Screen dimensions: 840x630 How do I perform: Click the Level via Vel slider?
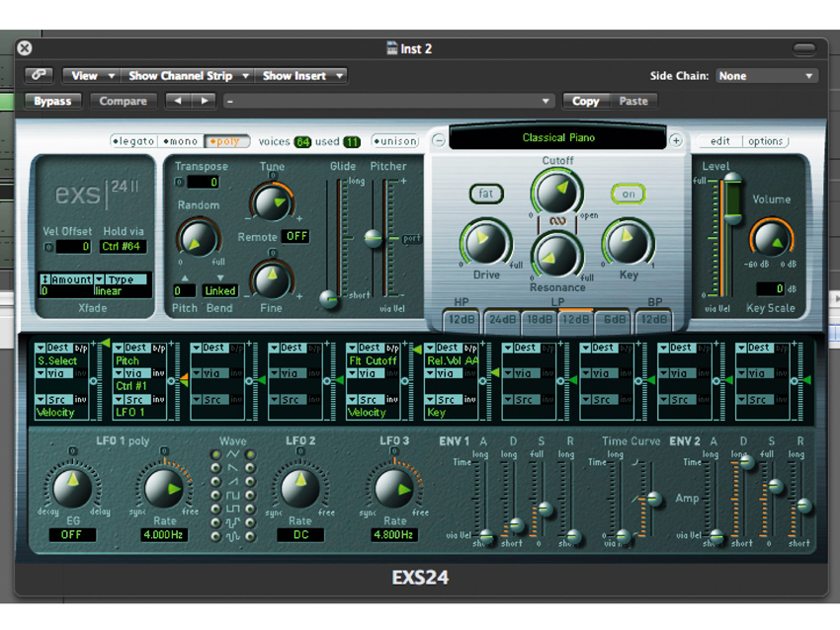[731, 198]
